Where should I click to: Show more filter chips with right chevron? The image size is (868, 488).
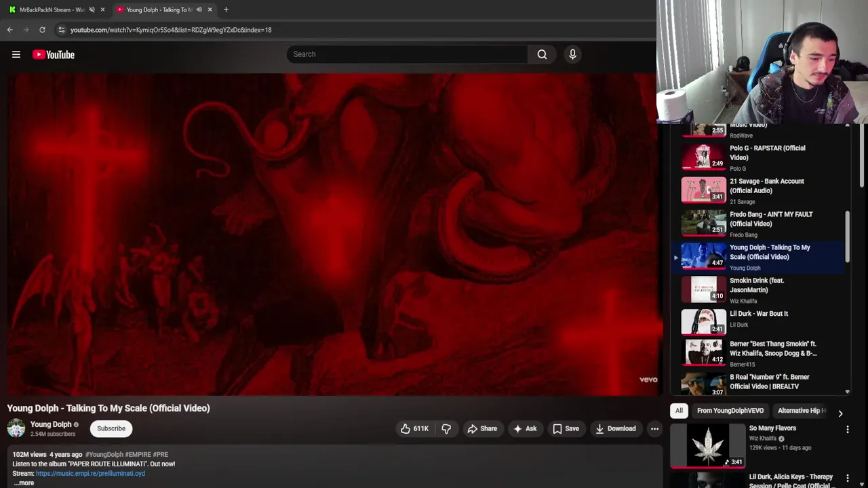coord(840,413)
